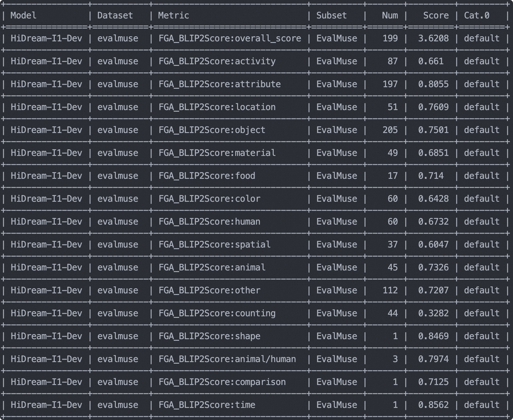This screenshot has width=513, height=420.
Task: Click the Score column header
Action: click(436, 15)
